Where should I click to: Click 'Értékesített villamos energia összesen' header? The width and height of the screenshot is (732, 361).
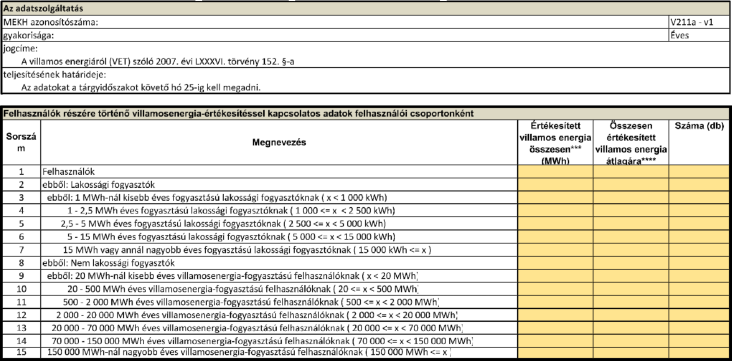tap(556, 142)
